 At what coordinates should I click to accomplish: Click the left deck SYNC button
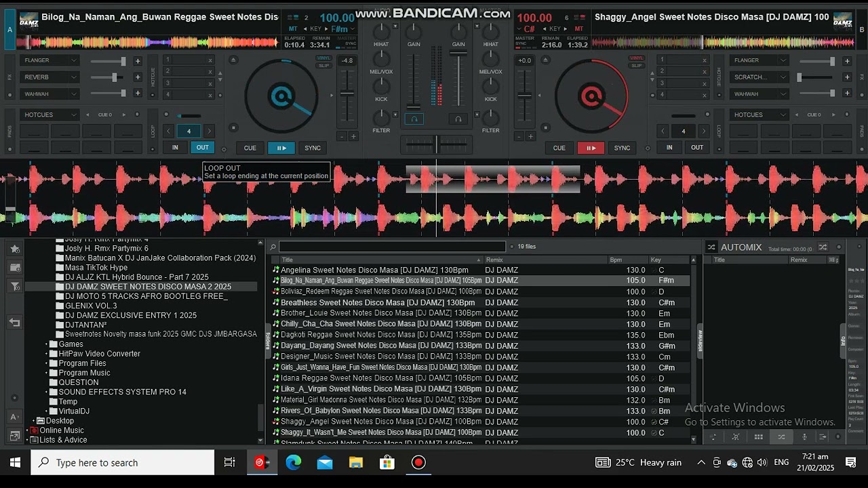(x=313, y=148)
